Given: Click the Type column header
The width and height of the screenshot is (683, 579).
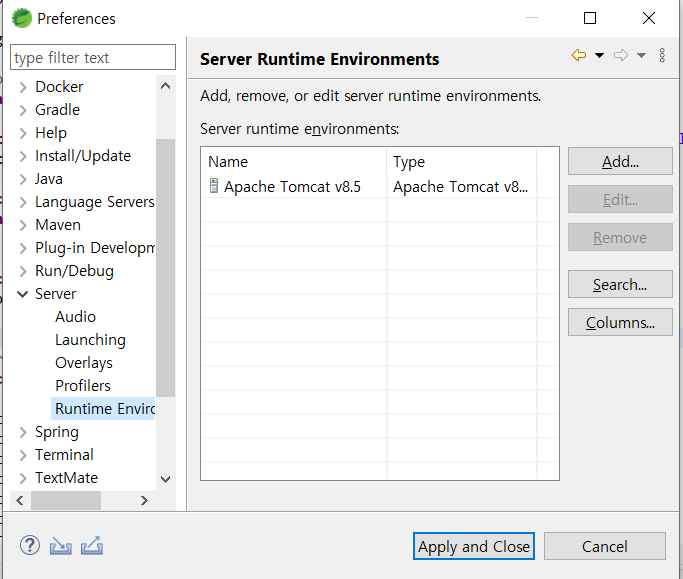Looking at the screenshot, I should pos(462,162).
